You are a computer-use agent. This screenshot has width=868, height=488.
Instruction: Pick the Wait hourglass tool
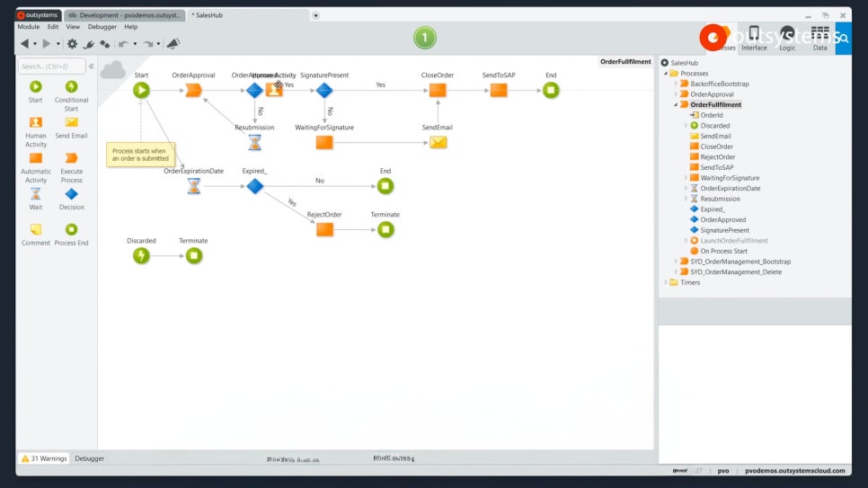35,199
